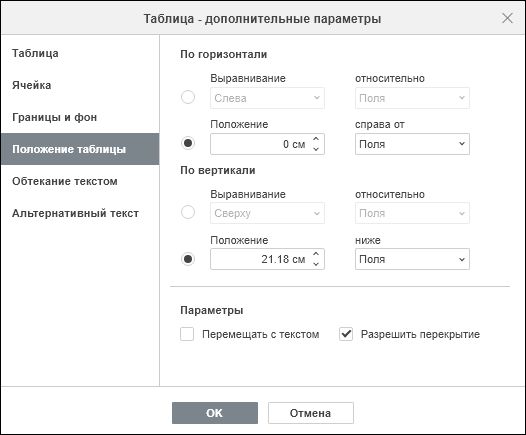Select the Положение таблицы section
The height and width of the screenshot is (435, 526).
coord(80,149)
